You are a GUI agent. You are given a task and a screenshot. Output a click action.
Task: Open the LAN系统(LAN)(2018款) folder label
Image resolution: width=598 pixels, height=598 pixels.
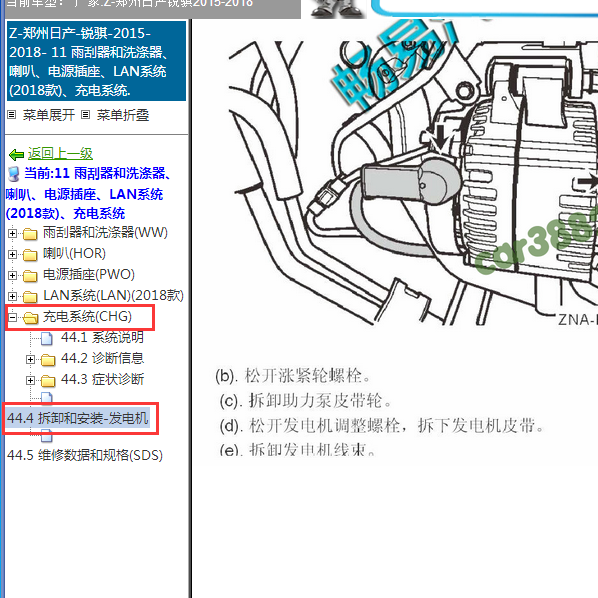(113, 295)
